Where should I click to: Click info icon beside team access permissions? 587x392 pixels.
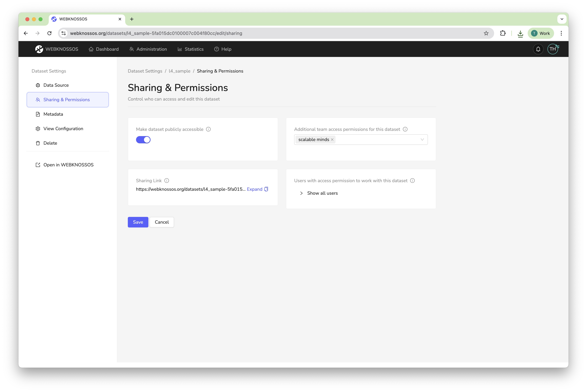[405, 129]
